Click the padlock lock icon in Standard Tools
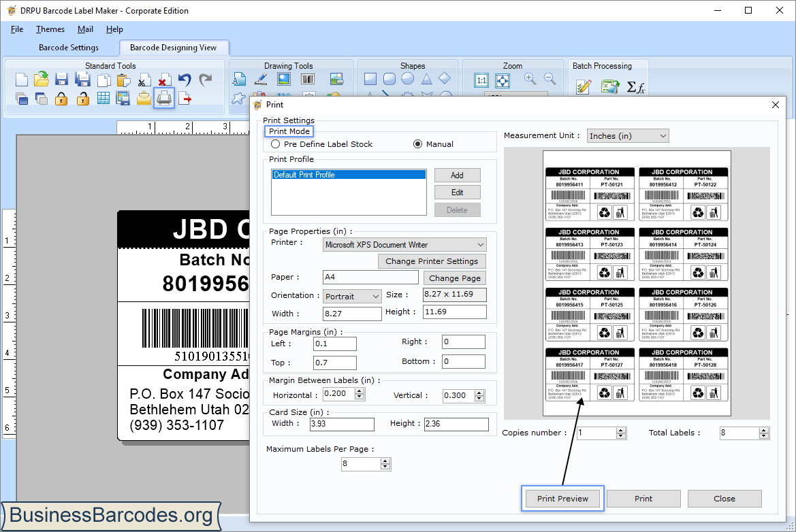 coord(60,98)
